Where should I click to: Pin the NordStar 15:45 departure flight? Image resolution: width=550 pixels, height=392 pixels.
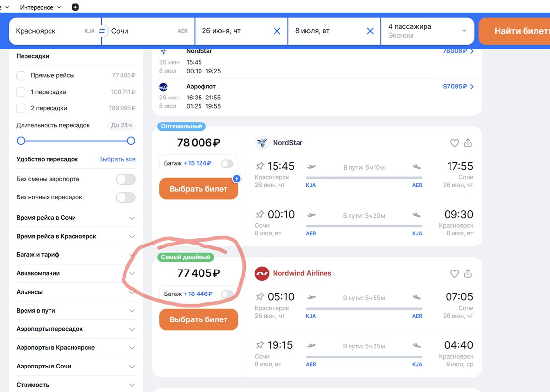pyautogui.click(x=260, y=166)
